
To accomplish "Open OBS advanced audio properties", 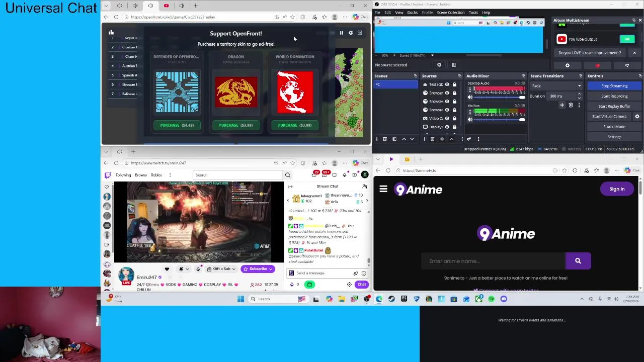I will tap(469, 139).
